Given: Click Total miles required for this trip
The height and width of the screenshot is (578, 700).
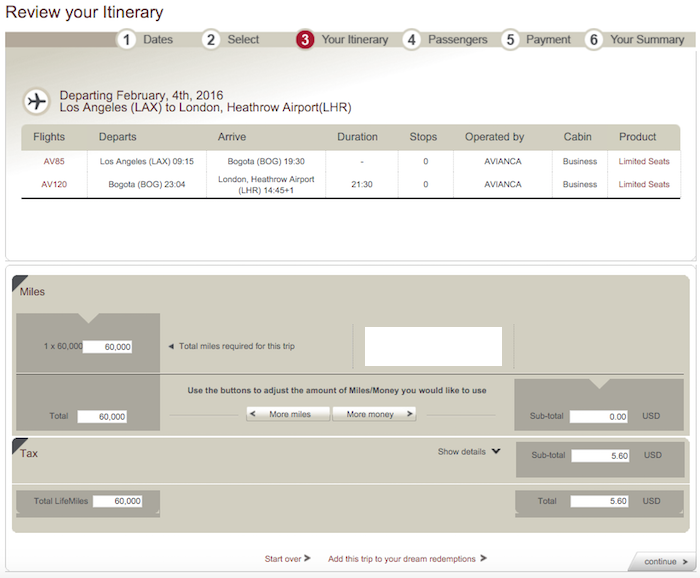Looking at the screenshot, I should click(x=237, y=346).
